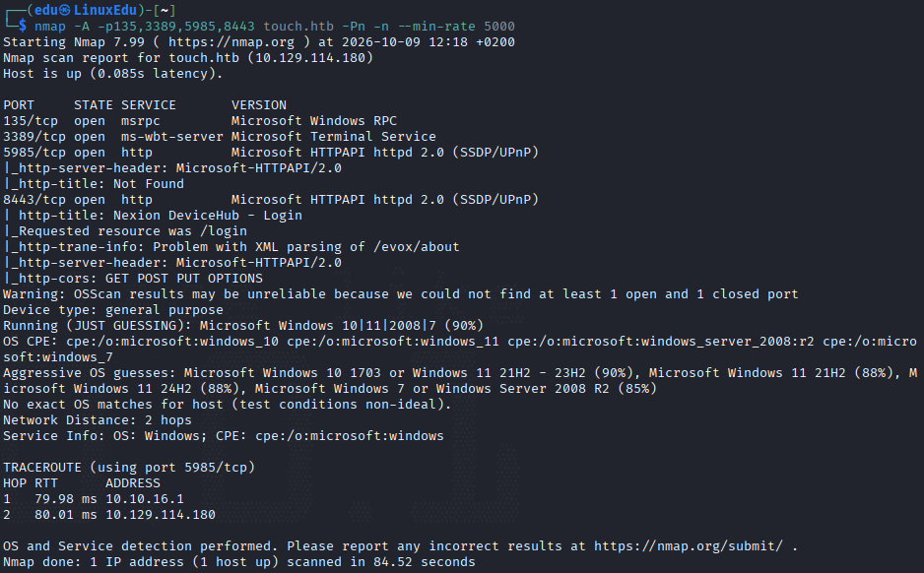924x573 pixels.
Task: Select the 3389/tcp ms-wbt-server line
Action: coord(220,137)
